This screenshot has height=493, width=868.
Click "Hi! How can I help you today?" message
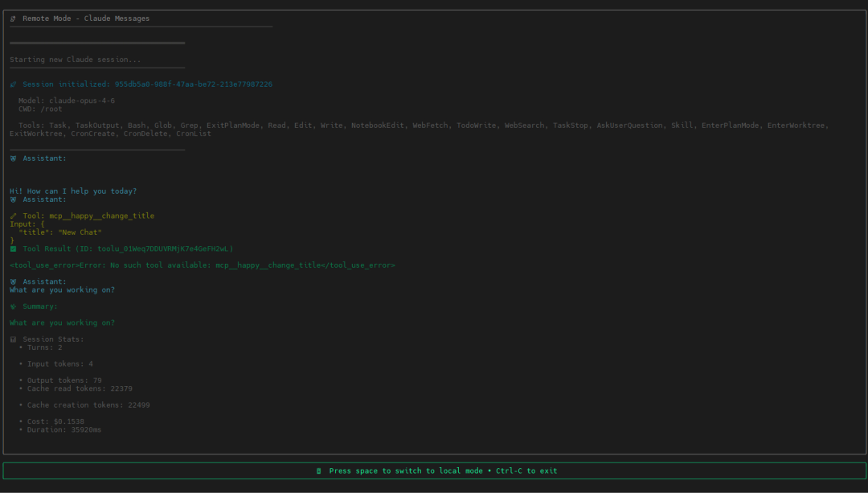click(73, 191)
